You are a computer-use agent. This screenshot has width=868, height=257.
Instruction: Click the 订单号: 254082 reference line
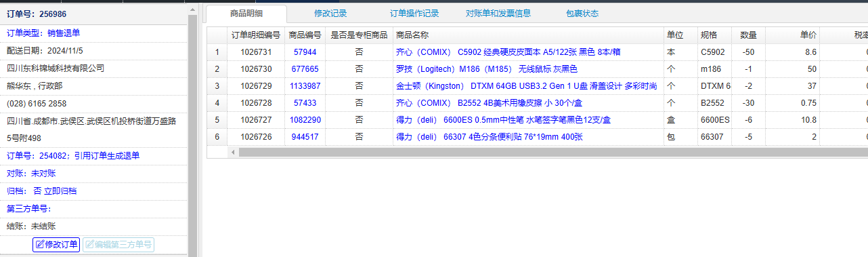tap(73, 156)
